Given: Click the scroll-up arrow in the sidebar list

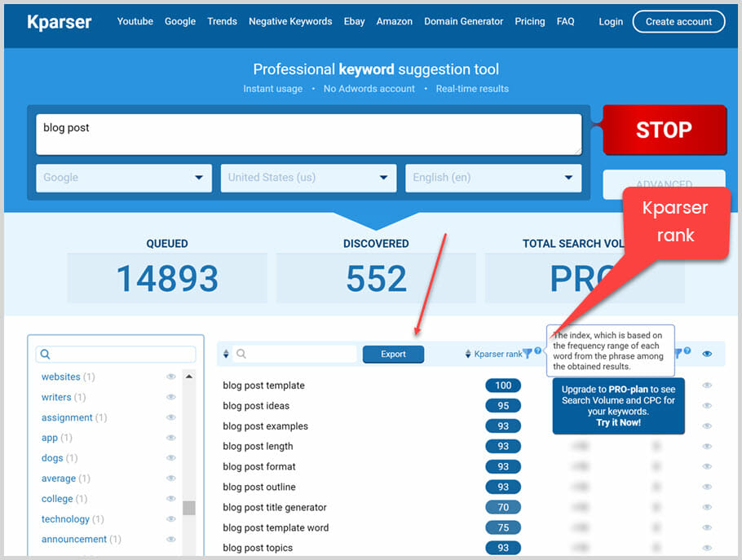Looking at the screenshot, I should (x=188, y=377).
